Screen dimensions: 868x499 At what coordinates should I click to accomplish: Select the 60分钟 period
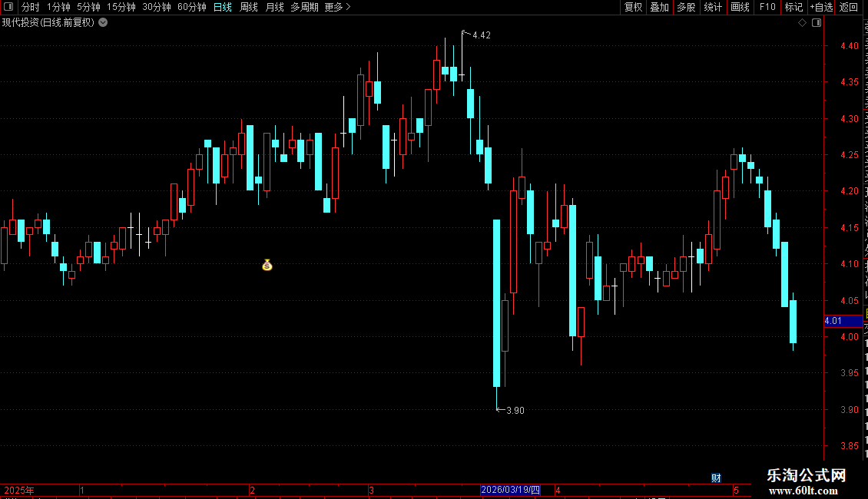[x=191, y=7]
